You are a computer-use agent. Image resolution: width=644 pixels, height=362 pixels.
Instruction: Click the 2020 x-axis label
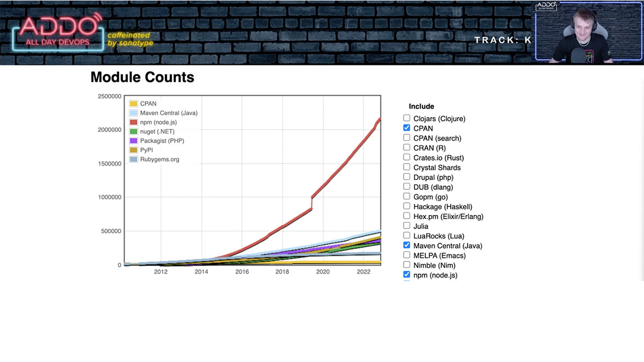click(323, 272)
